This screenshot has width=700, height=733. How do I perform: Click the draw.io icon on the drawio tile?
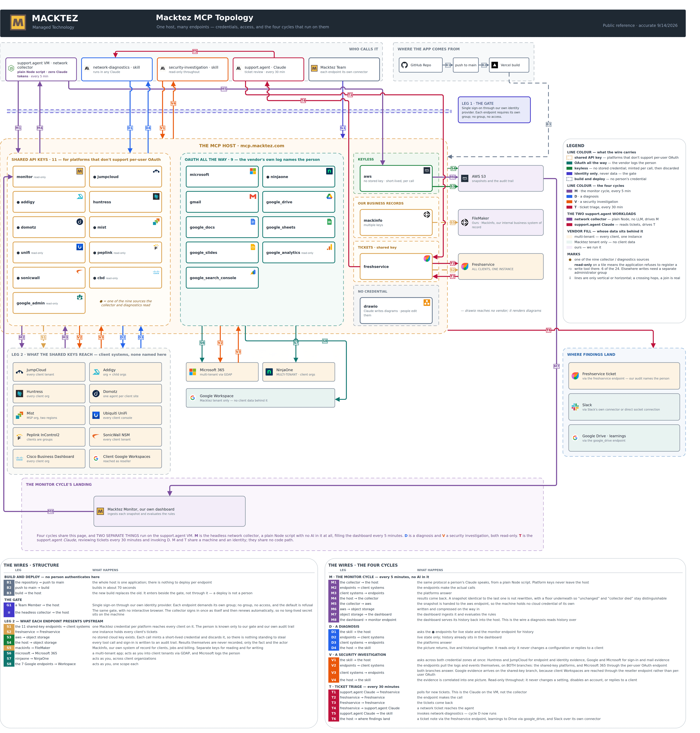[x=426, y=302]
